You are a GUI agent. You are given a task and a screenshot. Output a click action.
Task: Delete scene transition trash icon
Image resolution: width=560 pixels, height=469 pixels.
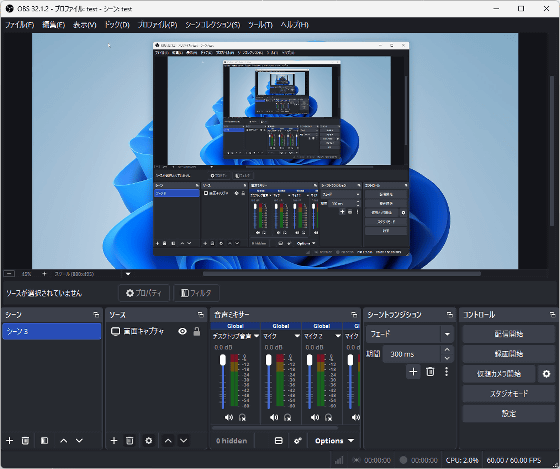coord(430,371)
